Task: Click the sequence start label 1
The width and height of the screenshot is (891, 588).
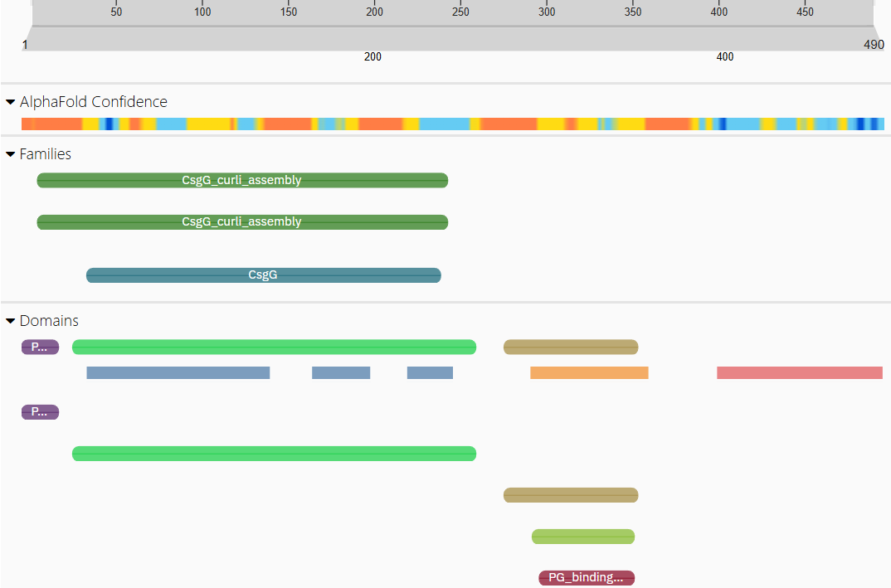Action: [25, 44]
